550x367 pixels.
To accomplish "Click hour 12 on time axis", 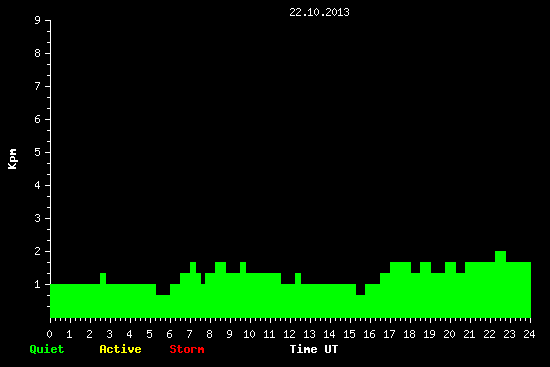I will point(289,334).
